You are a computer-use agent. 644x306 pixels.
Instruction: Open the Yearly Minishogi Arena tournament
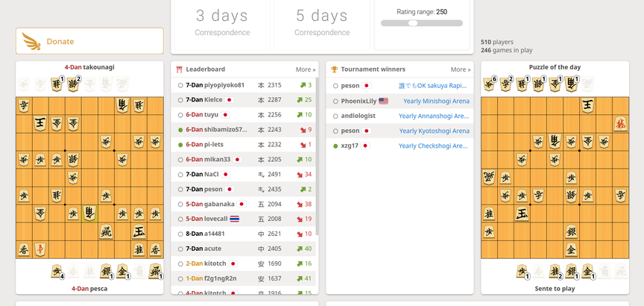tap(436, 101)
